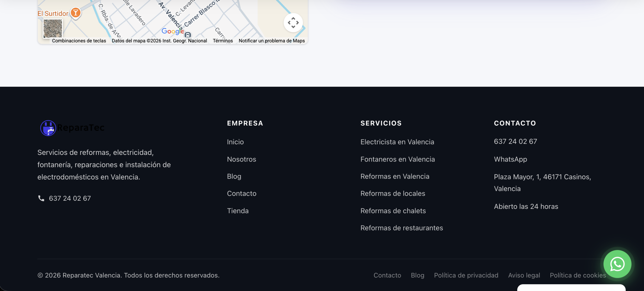Open the Aviso legal link

tap(524, 275)
